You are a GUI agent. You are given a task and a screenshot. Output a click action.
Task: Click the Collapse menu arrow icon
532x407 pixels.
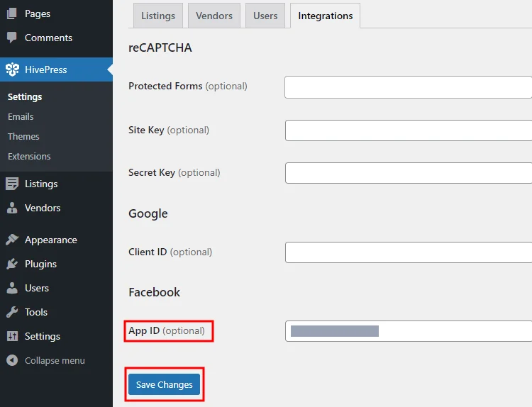tap(12, 360)
